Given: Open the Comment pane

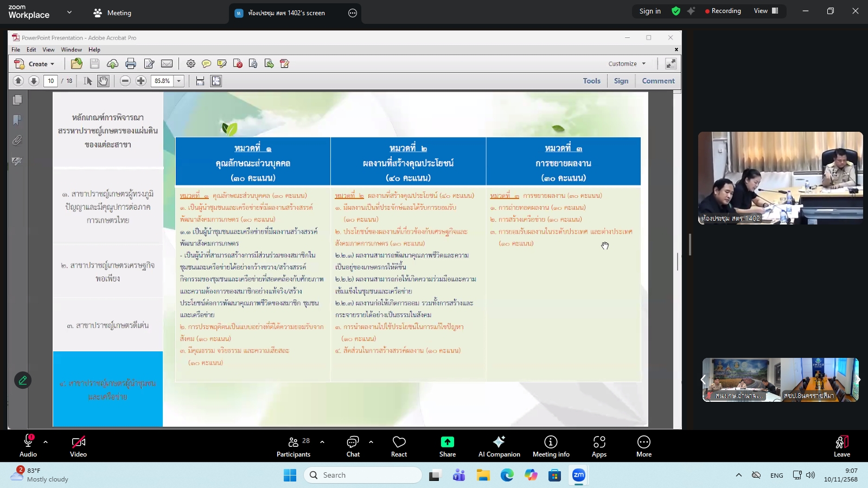Looking at the screenshot, I should (x=658, y=80).
